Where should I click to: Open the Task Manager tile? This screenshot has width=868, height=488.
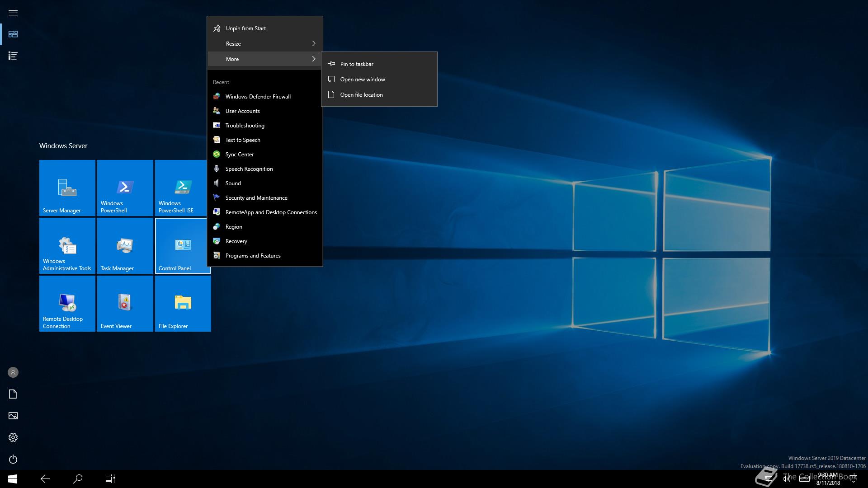pos(125,246)
